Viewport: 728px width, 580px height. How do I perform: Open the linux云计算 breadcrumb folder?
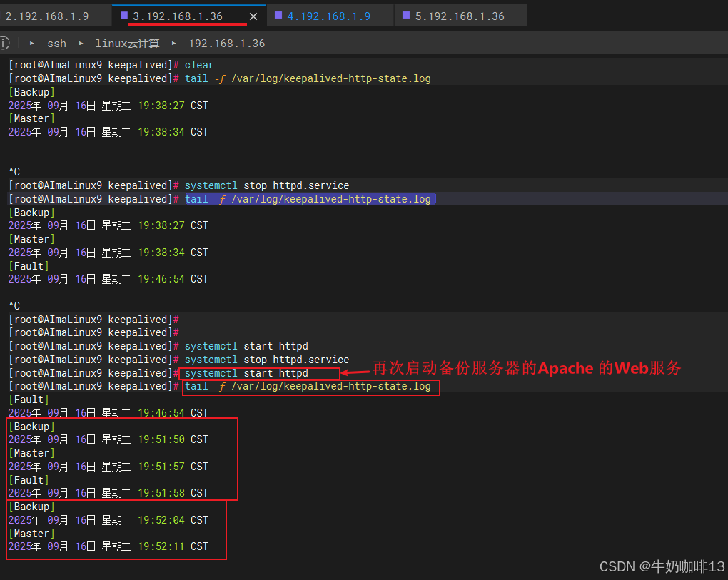click(127, 43)
